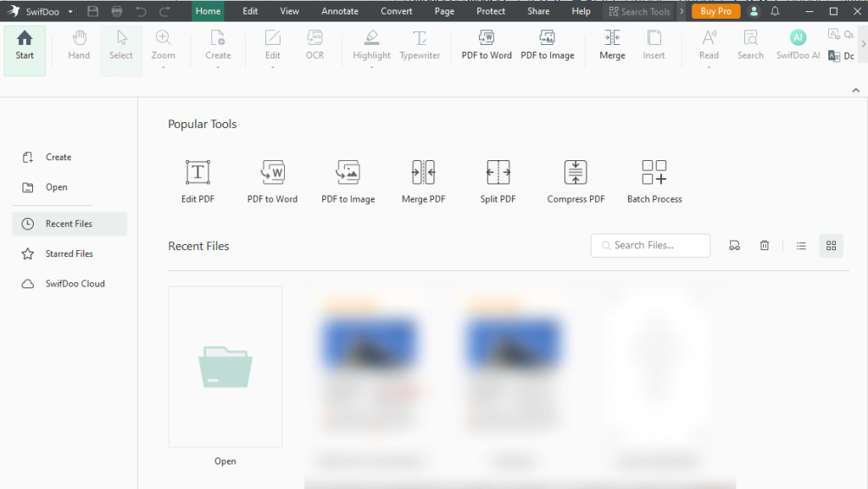Image resolution: width=868 pixels, height=489 pixels.
Task: Toggle the ribbon collapse chevron
Action: click(x=855, y=89)
